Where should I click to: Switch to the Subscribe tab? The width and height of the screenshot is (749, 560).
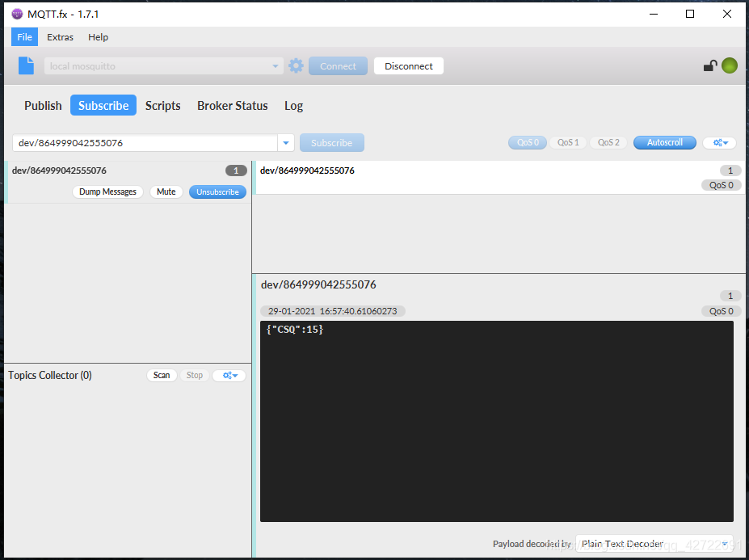point(103,105)
